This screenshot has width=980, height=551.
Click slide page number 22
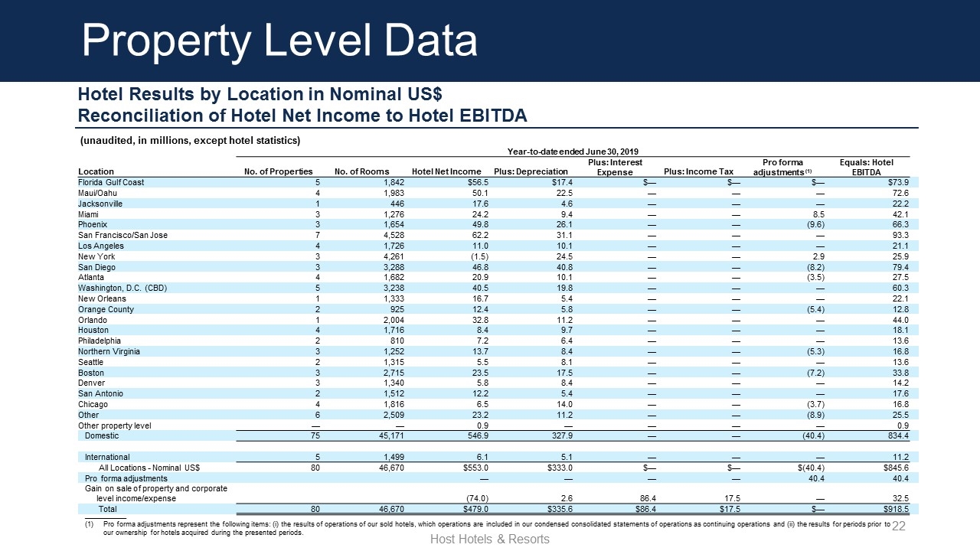tap(900, 527)
